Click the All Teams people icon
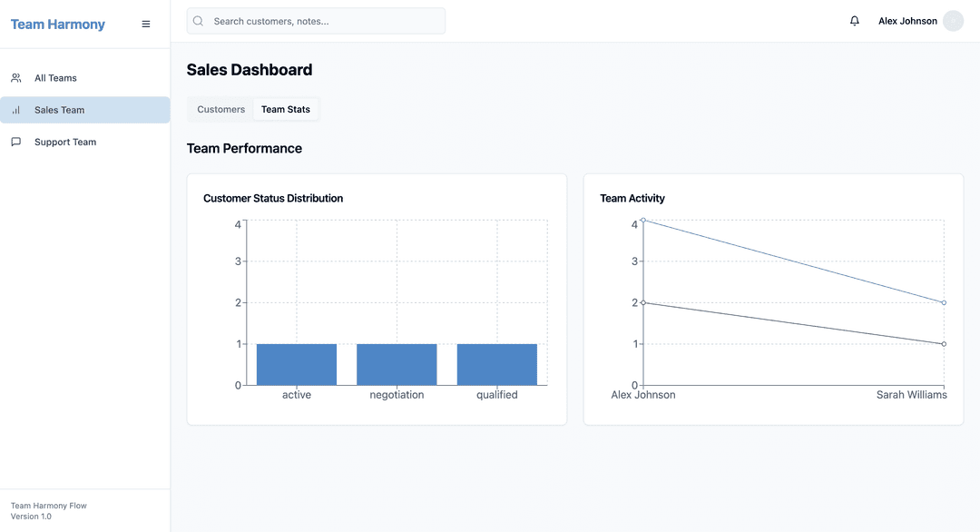 [x=16, y=78]
